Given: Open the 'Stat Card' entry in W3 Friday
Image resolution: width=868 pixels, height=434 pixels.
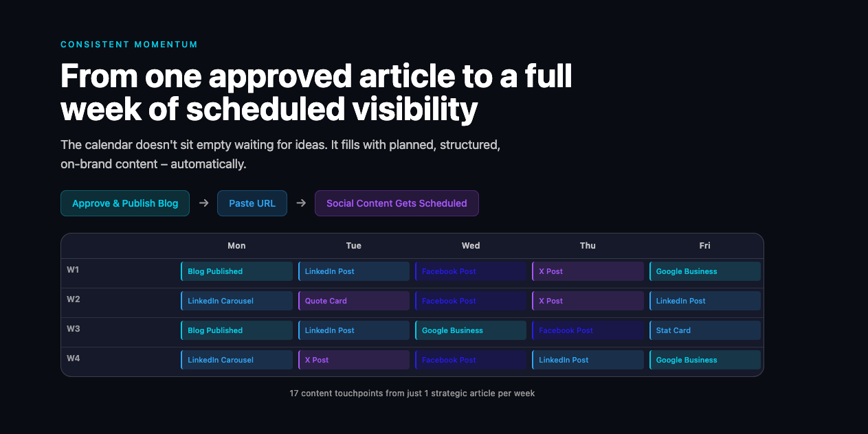Looking at the screenshot, I should (x=704, y=330).
